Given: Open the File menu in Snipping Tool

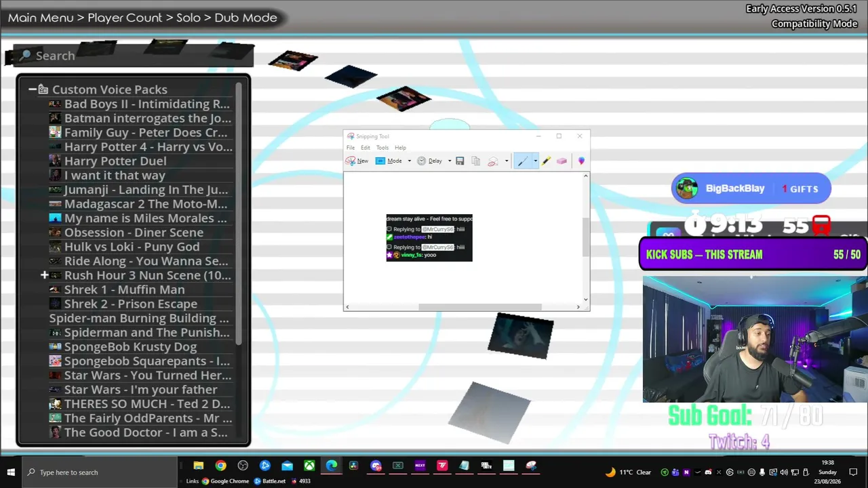Looking at the screenshot, I should pos(351,148).
